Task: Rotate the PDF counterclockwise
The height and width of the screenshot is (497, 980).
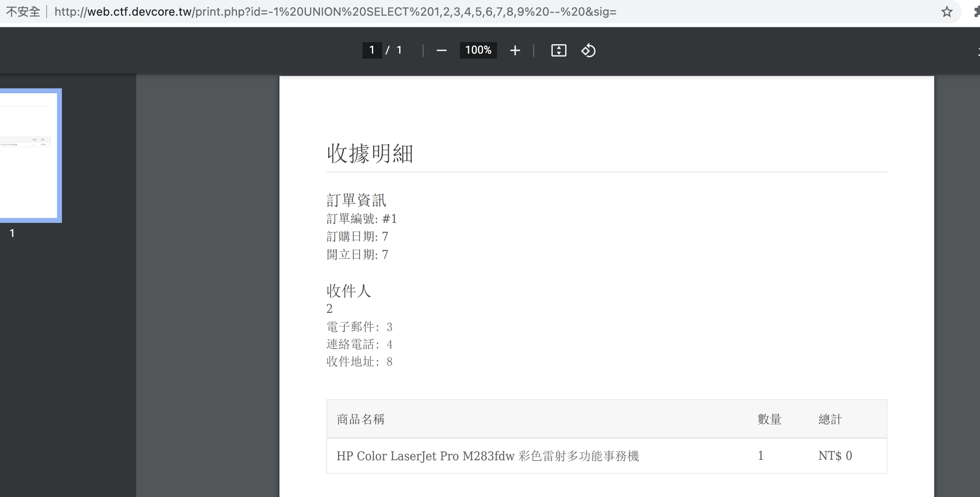Action: [x=588, y=50]
